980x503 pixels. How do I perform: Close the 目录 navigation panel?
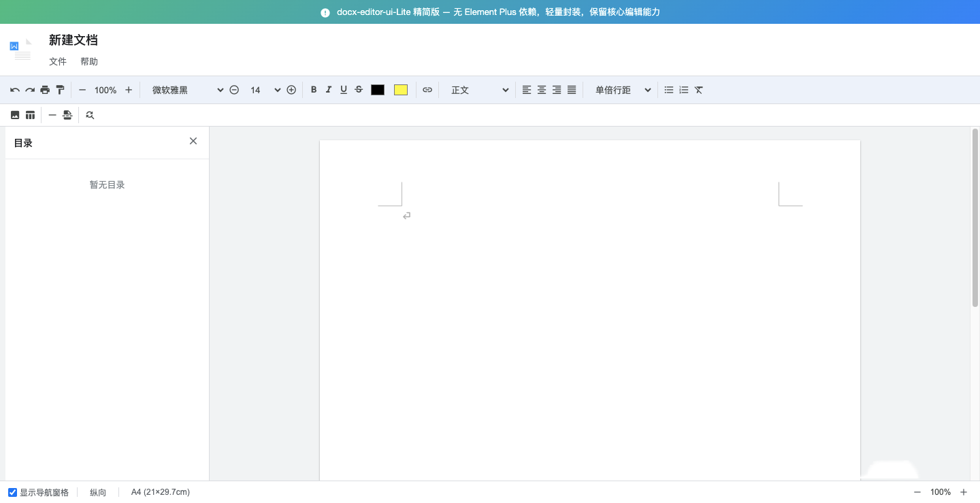pos(193,141)
